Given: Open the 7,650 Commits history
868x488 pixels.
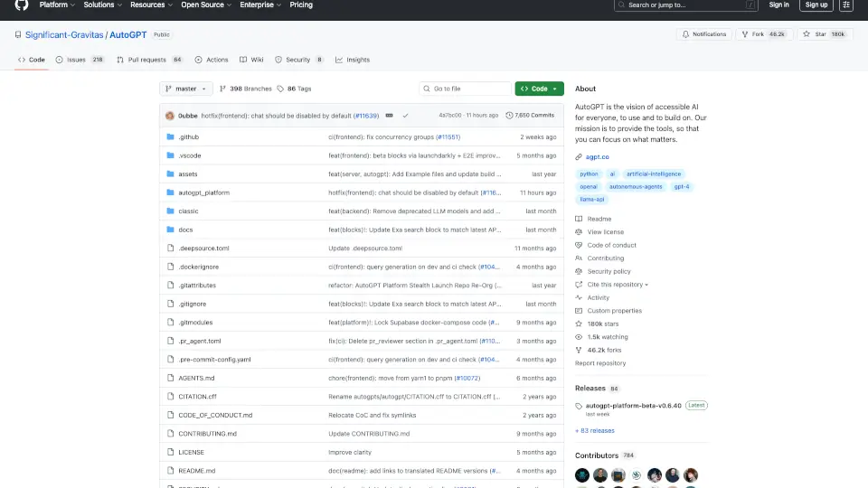Looking at the screenshot, I should tap(531, 116).
